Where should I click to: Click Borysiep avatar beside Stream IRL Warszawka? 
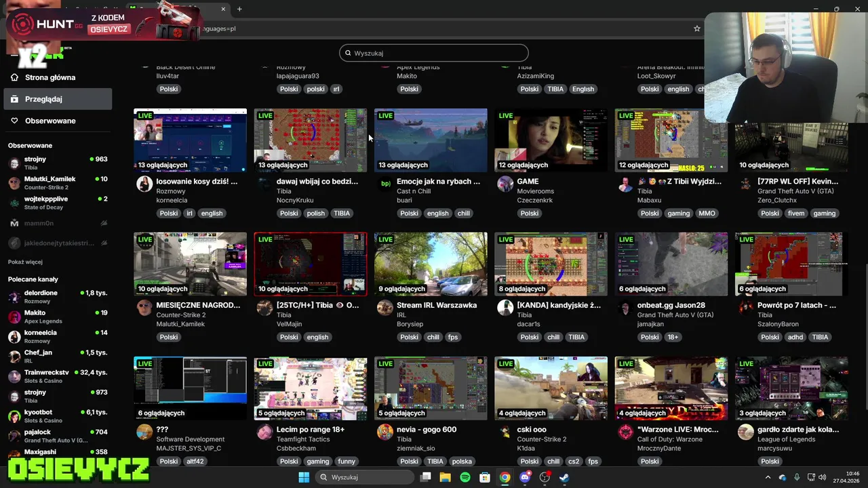tap(385, 308)
